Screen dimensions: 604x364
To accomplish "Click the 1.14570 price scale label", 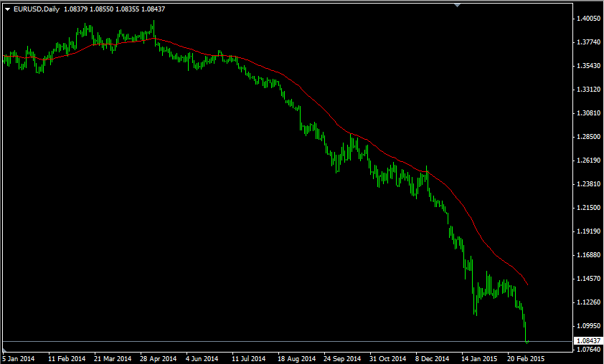I will [588, 278].
